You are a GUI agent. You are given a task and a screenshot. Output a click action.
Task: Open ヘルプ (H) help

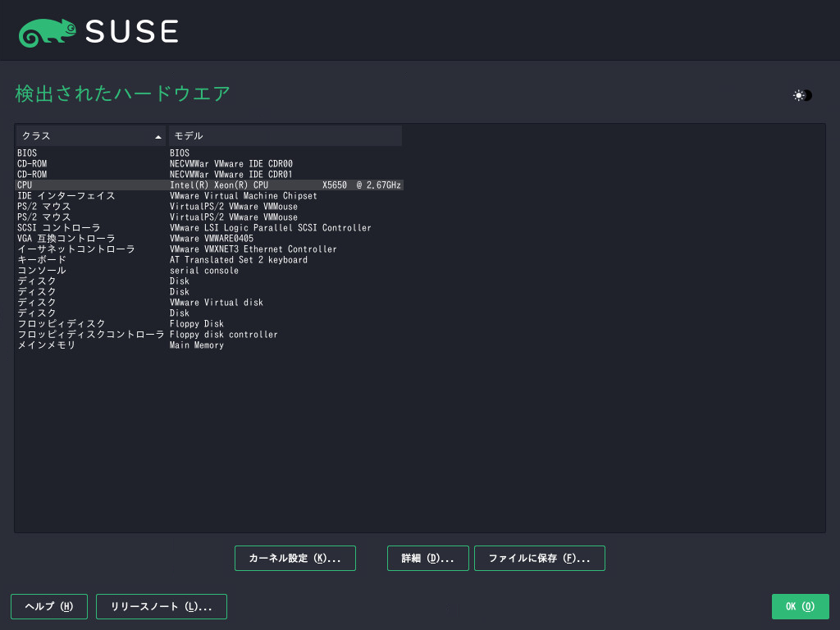click(49, 606)
